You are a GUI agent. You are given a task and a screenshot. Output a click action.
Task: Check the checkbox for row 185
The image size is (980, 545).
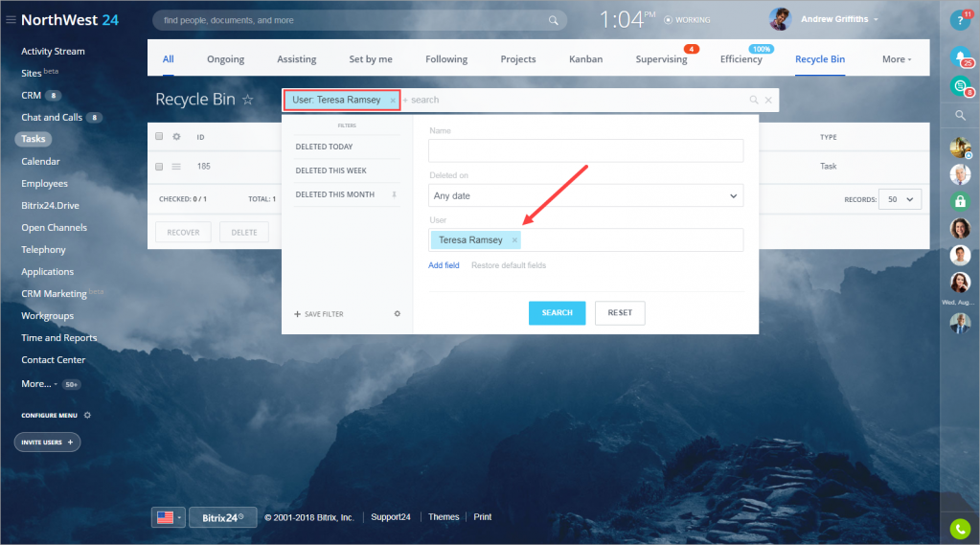coord(159,167)
